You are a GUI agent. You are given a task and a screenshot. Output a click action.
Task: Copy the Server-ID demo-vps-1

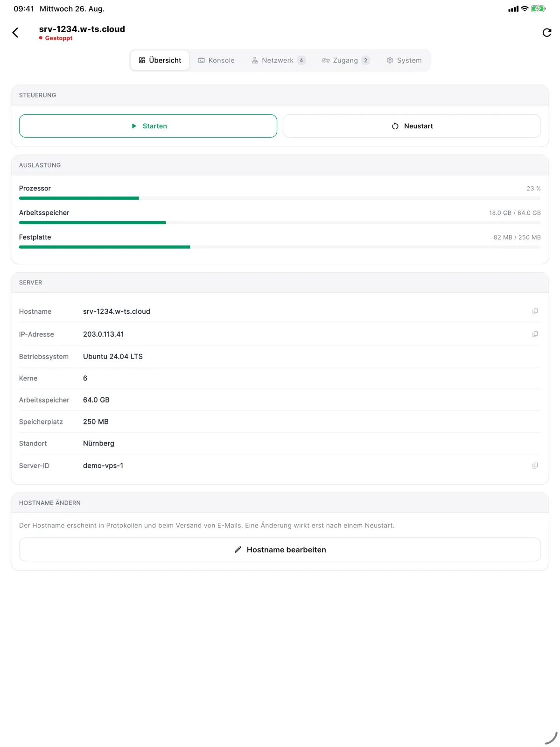point(535,465)
